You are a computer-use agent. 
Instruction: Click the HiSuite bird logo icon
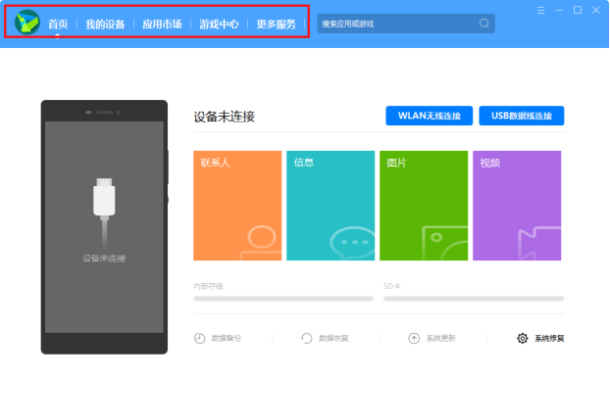tap(27, 22)
